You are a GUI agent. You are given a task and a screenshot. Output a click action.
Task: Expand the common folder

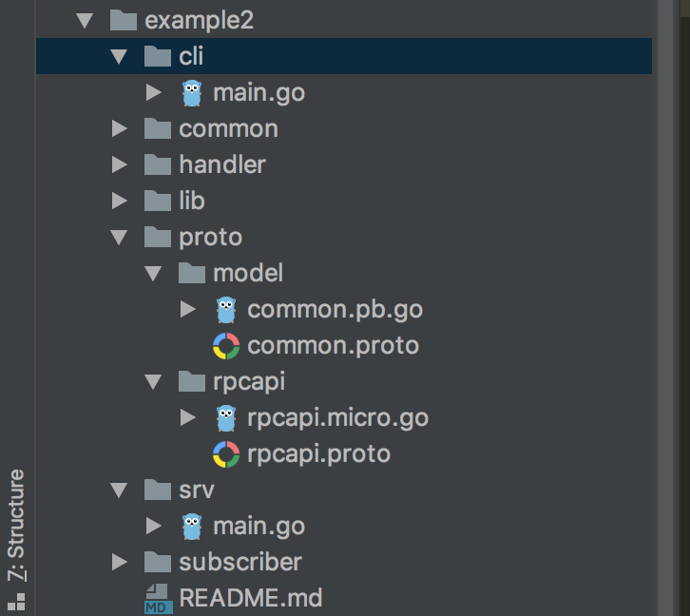(x=119, y=128)
